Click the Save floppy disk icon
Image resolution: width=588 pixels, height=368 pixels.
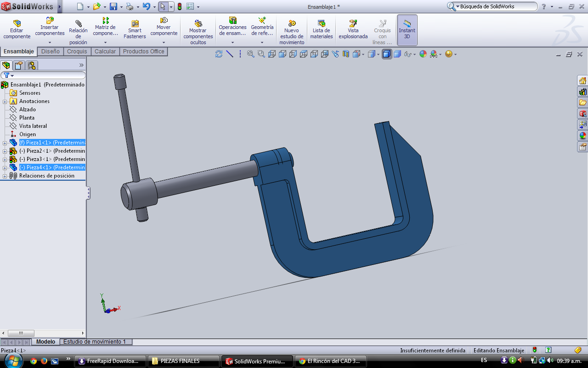coord(113,6)
